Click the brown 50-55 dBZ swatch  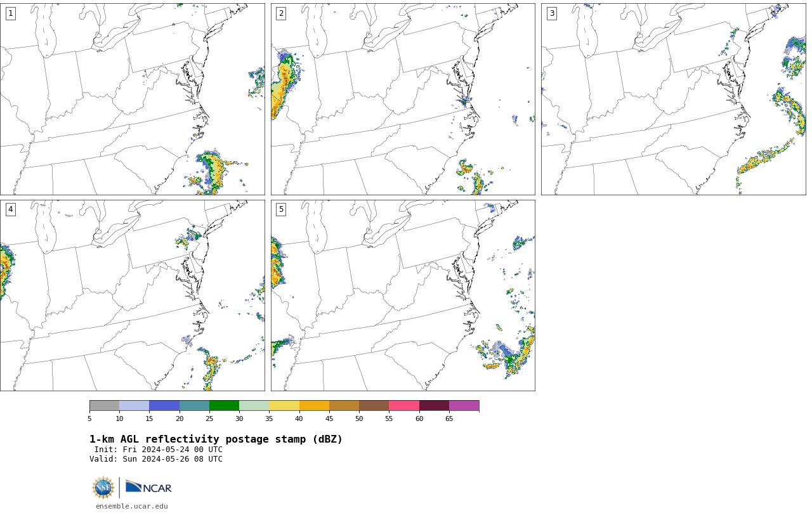click(374, 406)
